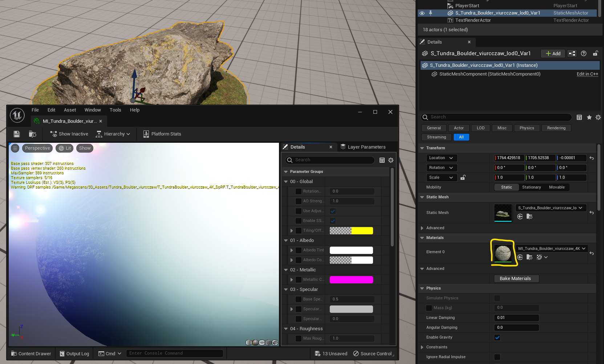Use selected asset for Static Mesh slot

click(520, 217)
